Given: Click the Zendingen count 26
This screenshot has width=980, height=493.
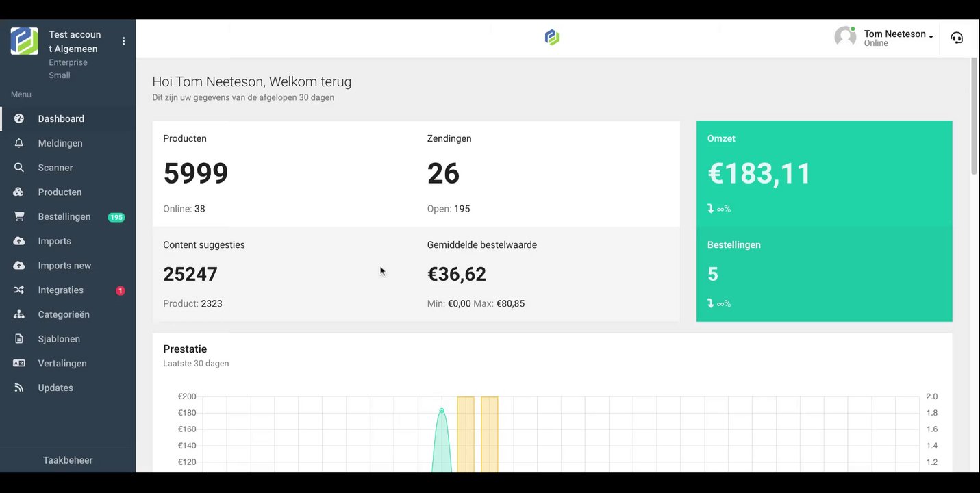Looking at the screenshot, I should click(x=443, y=174).
